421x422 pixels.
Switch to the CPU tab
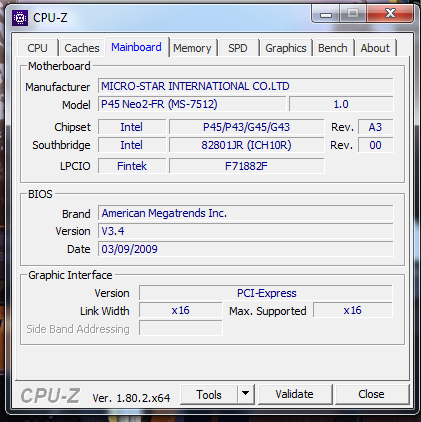[37, 48]
